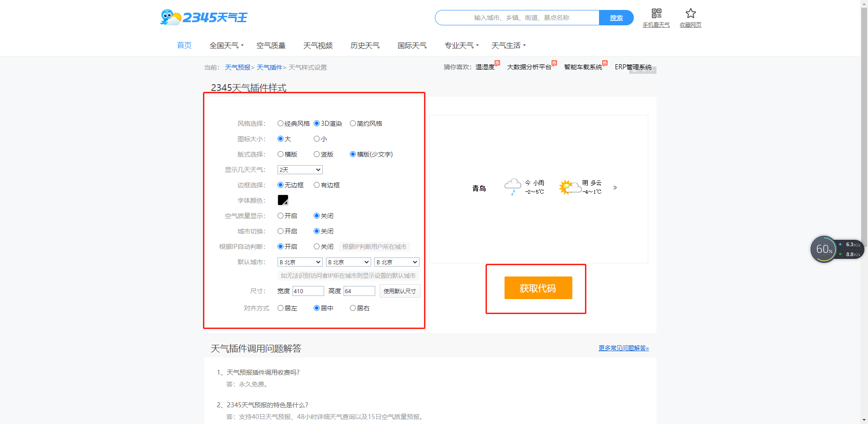Viewport: 868px width, 424px height.
Task: Click the small rain cloud weather icon
Action: pos(513,186)
